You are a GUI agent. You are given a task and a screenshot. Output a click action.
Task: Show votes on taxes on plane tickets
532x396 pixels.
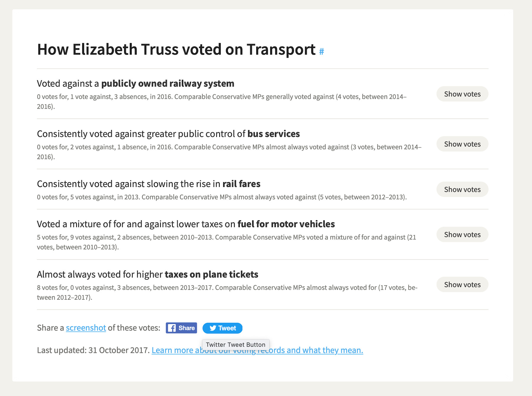[x=462, y=285]
